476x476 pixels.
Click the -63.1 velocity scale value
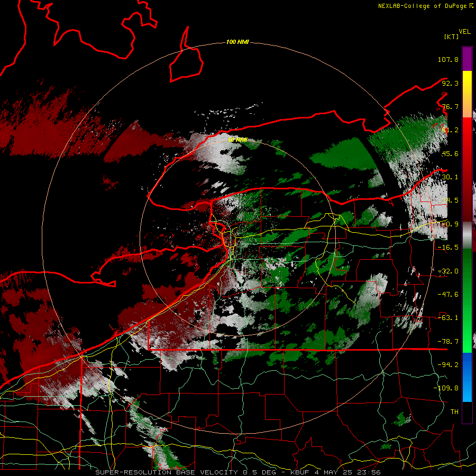click(x=448, y=318)
